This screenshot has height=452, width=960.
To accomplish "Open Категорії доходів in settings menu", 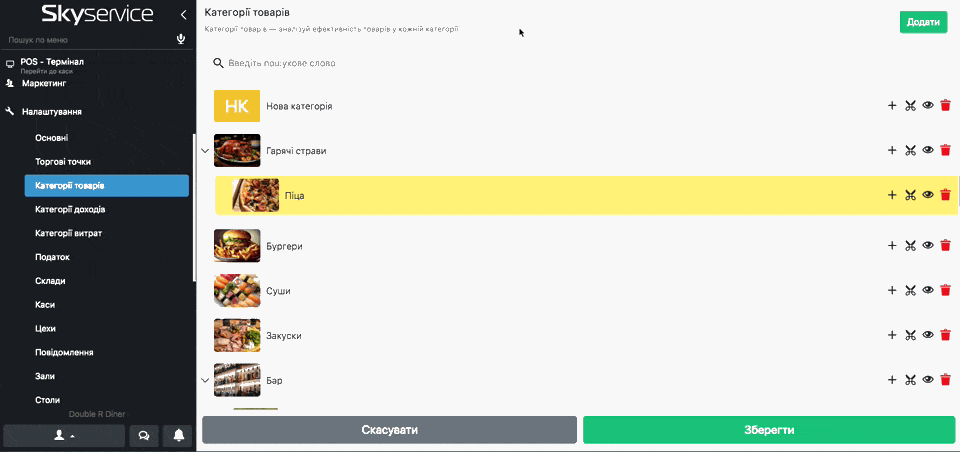I will [x=70, y=209].
